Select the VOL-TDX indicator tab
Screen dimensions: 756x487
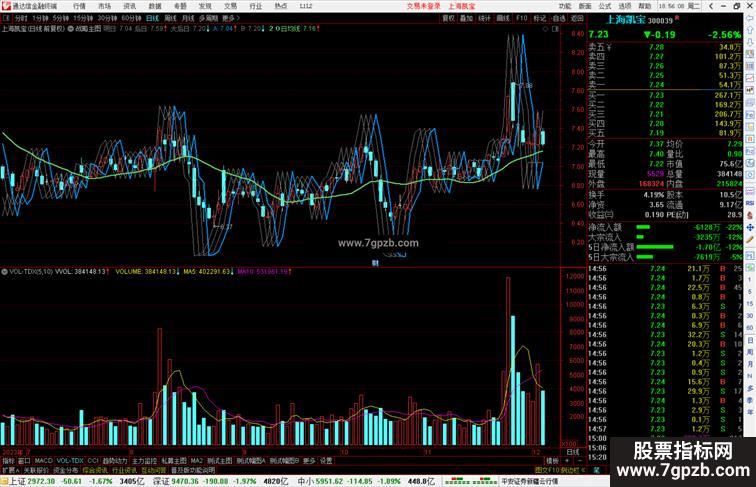[70, 461]
